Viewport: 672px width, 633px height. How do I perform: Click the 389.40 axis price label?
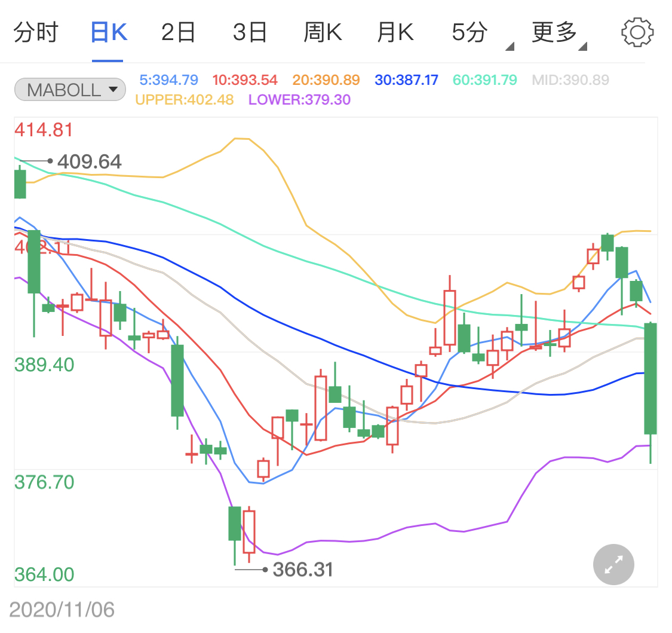tap(44, 365)
